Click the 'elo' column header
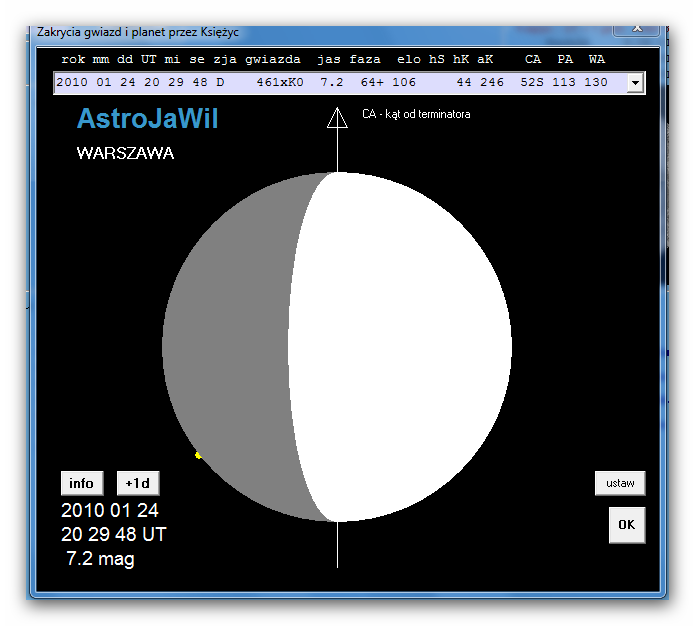Screen dimensions: 695x626 coord(409,59)
